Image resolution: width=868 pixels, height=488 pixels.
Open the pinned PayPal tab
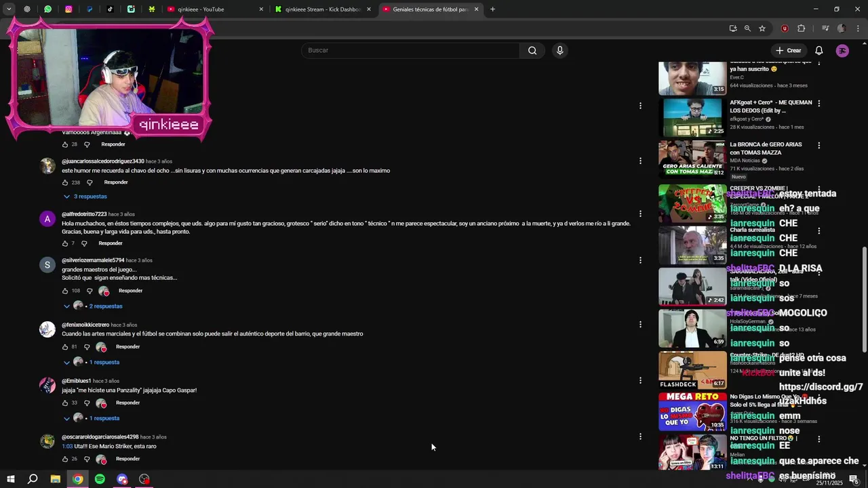(x=90, y=9)
